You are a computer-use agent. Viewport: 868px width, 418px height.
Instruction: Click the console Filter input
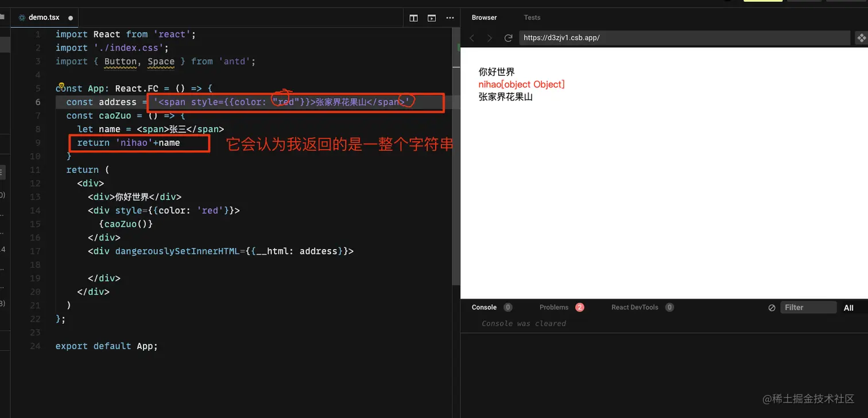(808, 308)
